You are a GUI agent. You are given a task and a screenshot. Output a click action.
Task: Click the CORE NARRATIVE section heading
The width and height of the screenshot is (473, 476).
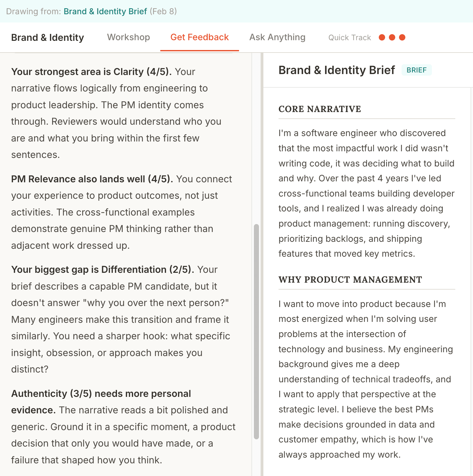320,109
